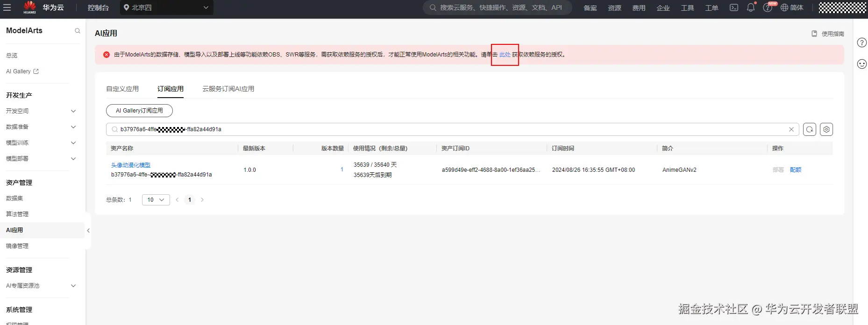This screenshot has width=868, height=325.
Task: Click the 资产名称 column header
Action: (x=122, y=148)
